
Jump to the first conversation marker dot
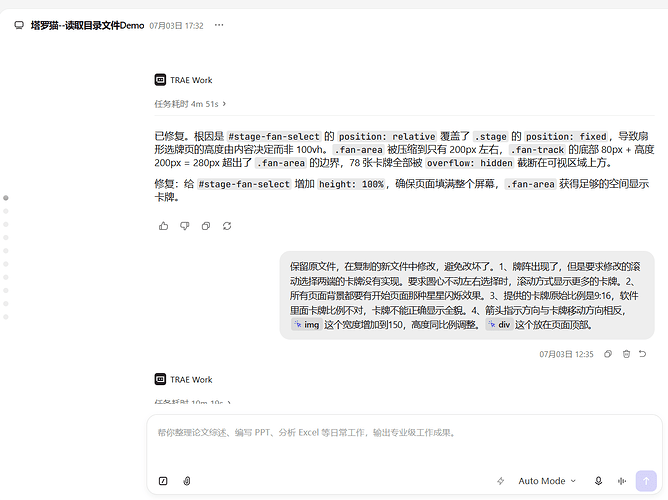pos(6,198)
